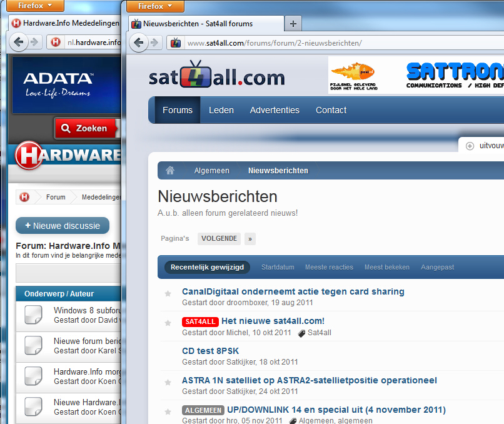Open Firefox menu in the Sat4all window
504x424 pixels.
tap(155, 6)
